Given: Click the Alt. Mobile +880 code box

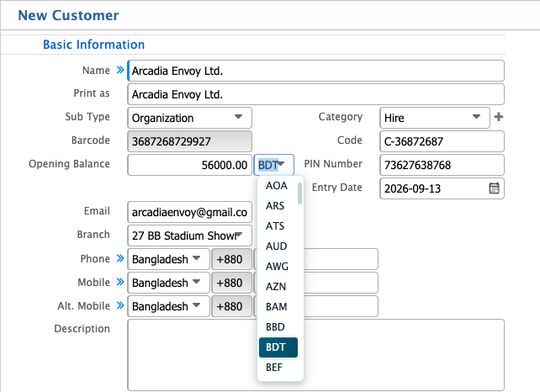Looking at the screenshot, I should [231, 306].
